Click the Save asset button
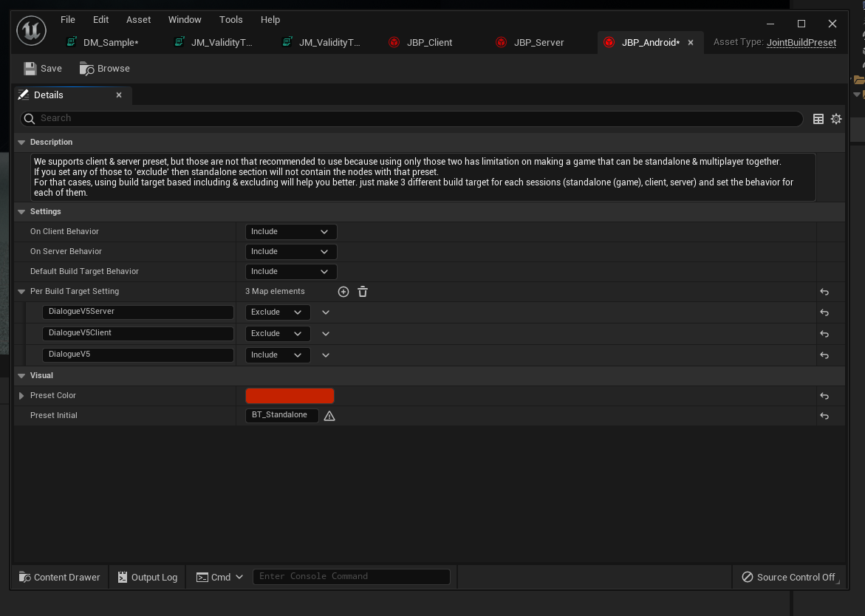The width and height of the screenshot is (865, 616). point(43,69)
